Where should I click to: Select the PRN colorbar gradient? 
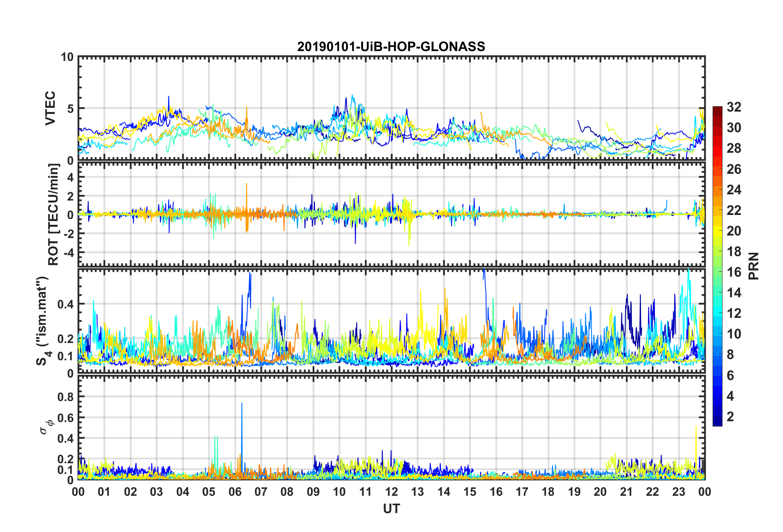(x=718, y=266)
